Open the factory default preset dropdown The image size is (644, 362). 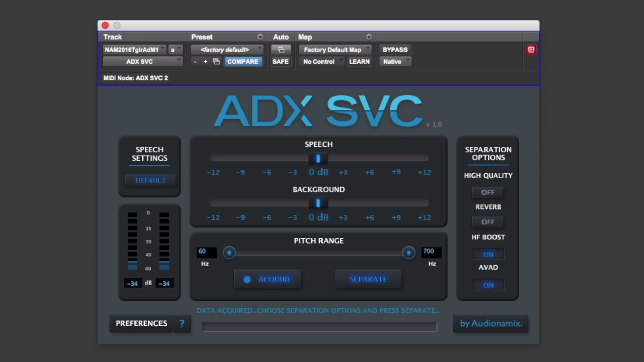(227, 50)
